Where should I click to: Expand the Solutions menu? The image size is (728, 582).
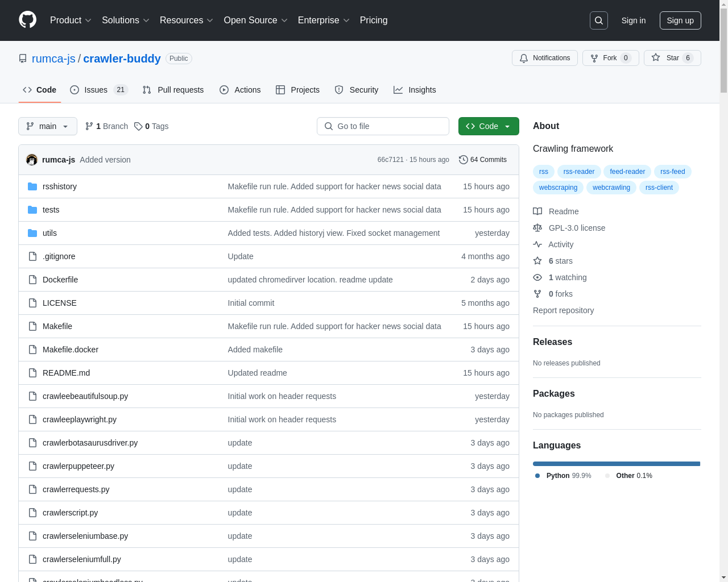click(x=126, y=20)
